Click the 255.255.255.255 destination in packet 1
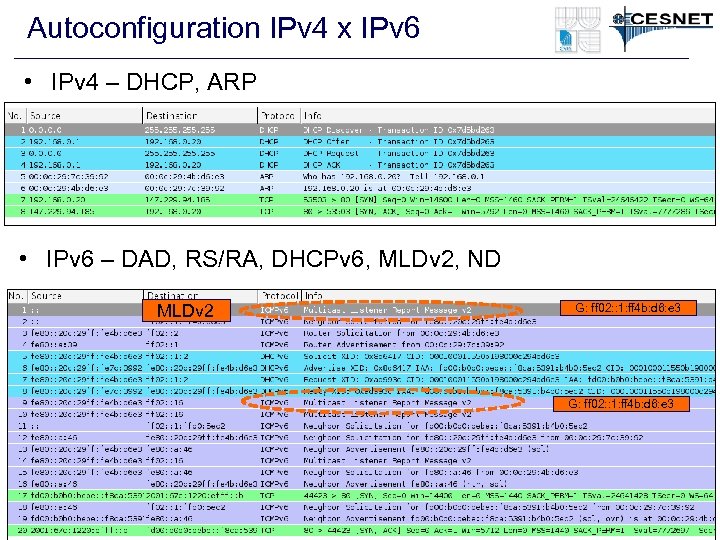The height and width of the screenshot is (540, 720). pos(180,130)
